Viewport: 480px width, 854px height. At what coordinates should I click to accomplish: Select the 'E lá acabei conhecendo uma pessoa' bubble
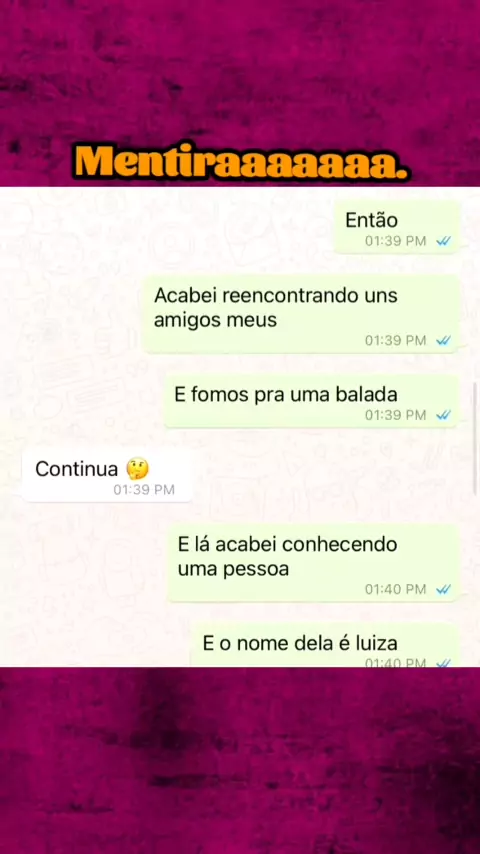313,563
